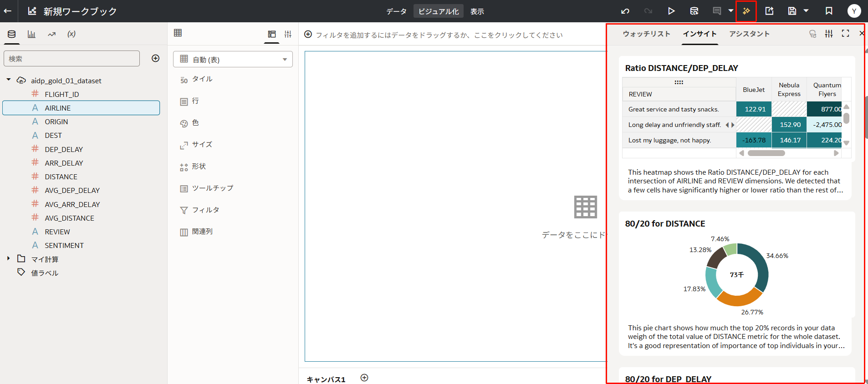Open the 自動 (表) visualization type dropdown

233,59
